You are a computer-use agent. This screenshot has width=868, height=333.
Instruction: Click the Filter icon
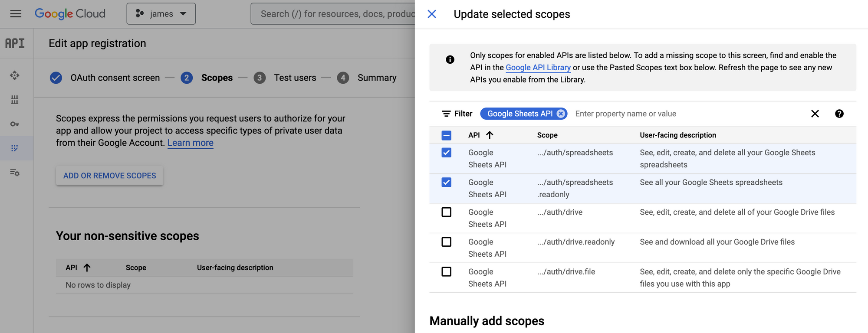446,114
